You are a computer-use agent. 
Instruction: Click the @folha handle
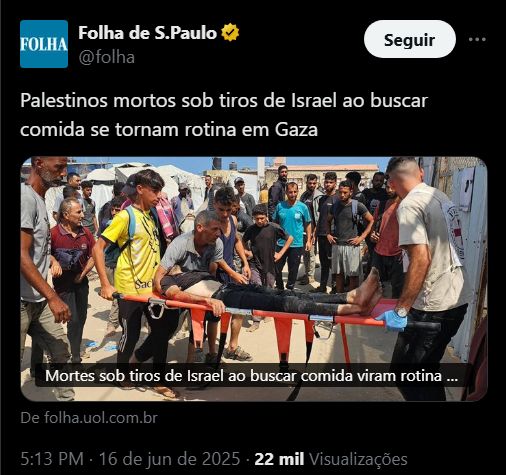coord(107,57)
